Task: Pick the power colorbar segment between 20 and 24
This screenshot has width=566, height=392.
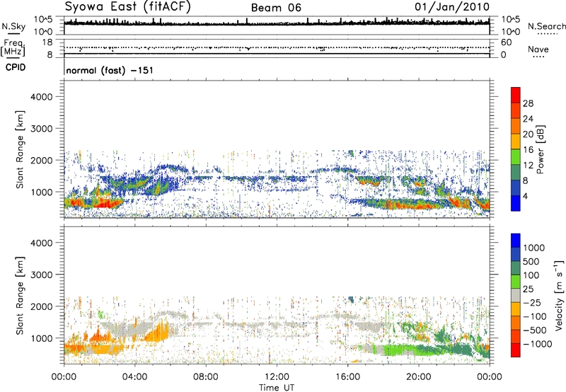Action: tap(516, 126)
